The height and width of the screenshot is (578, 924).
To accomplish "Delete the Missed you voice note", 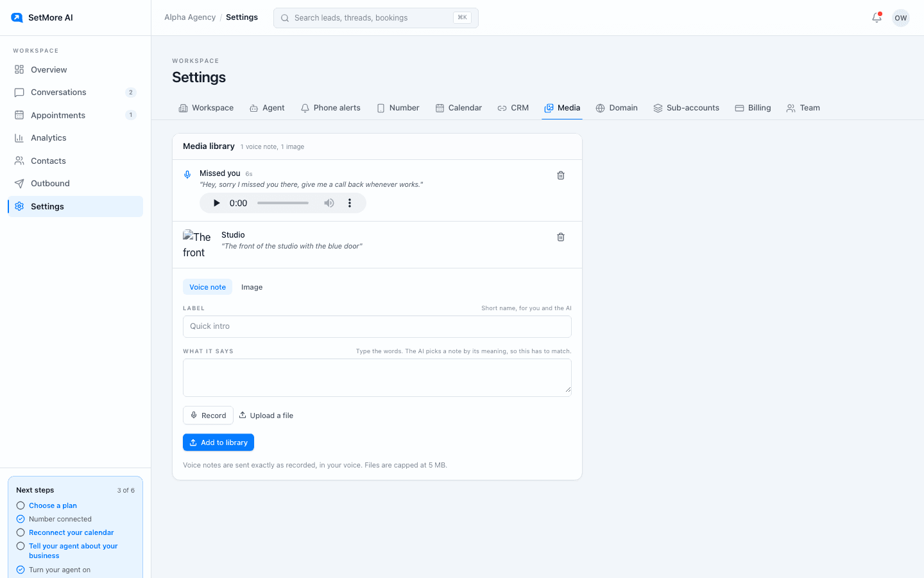I will (x=561, y=175).
